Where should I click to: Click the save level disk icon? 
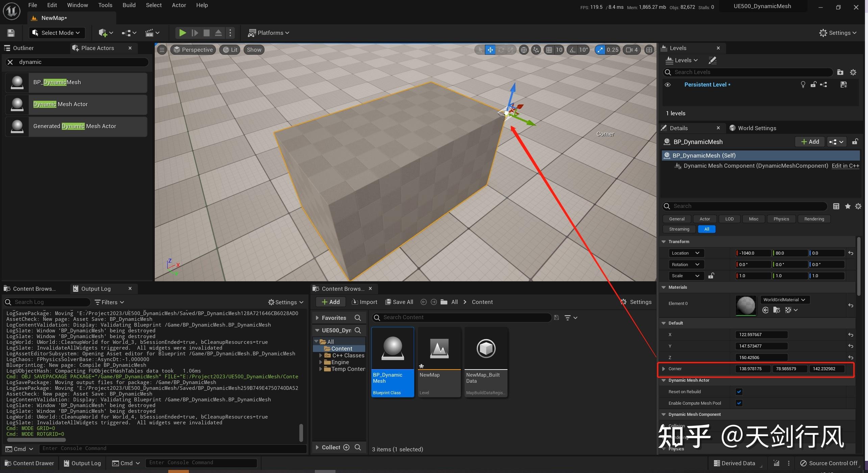pyautogui.click(x=11, y=33)
